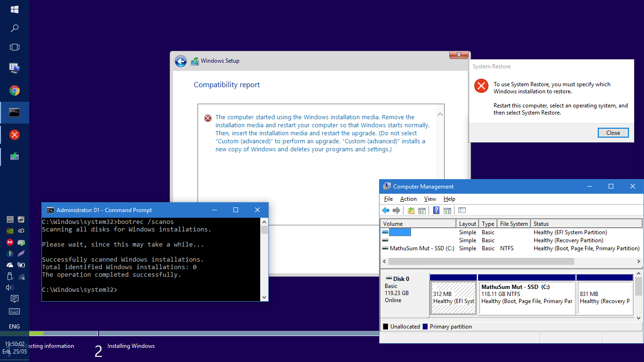This screenshot has height=362, width=644.
Task: Open Help menu in Computer Management
Action: click(450, 199)
